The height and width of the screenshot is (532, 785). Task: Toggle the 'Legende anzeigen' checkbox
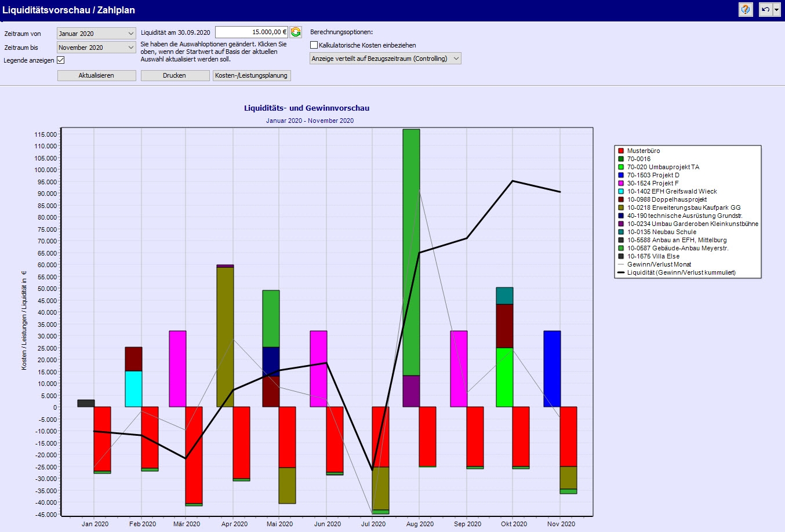point(61,60)
